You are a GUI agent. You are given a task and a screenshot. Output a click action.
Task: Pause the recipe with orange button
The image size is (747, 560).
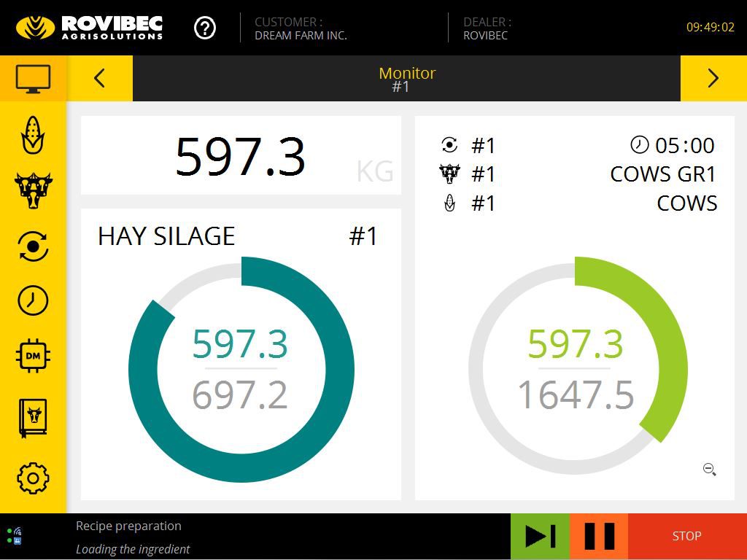tap(599, 536)
